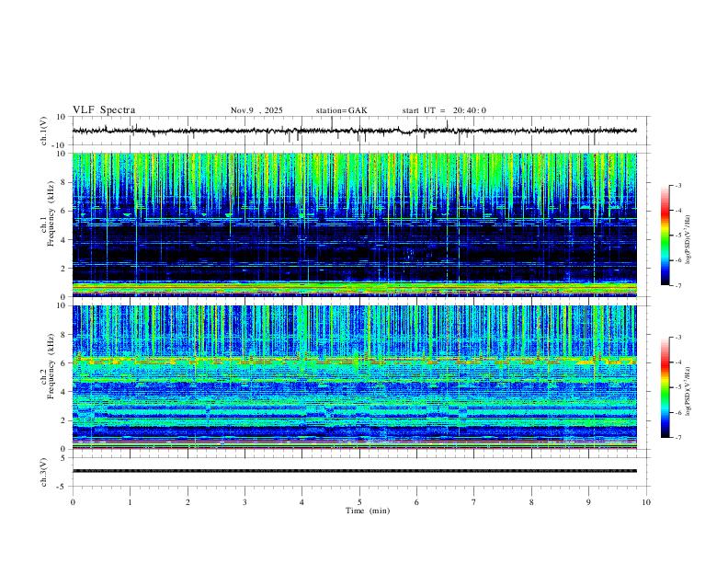Select the "Nov.9 , 2025" date label
This screenshot has width=728, height=563.
click(256, 110)
